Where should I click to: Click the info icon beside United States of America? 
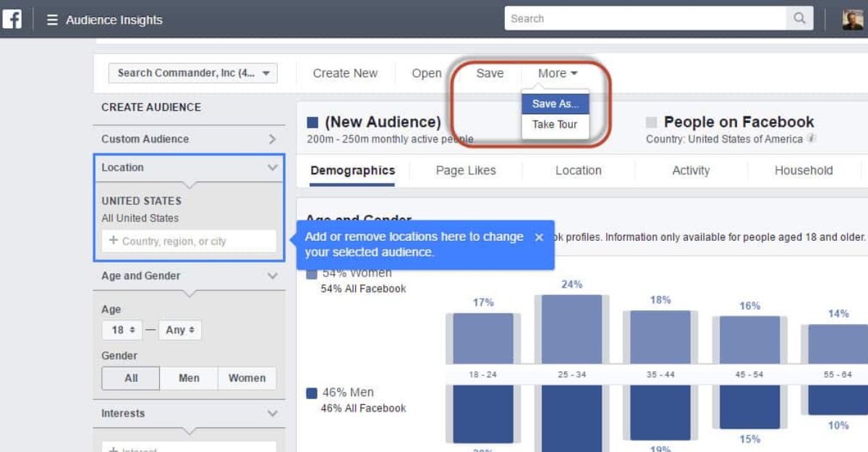pos(812,139)
